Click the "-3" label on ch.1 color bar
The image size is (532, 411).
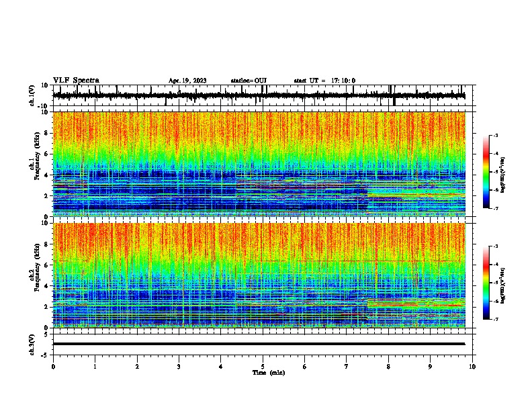496,135
